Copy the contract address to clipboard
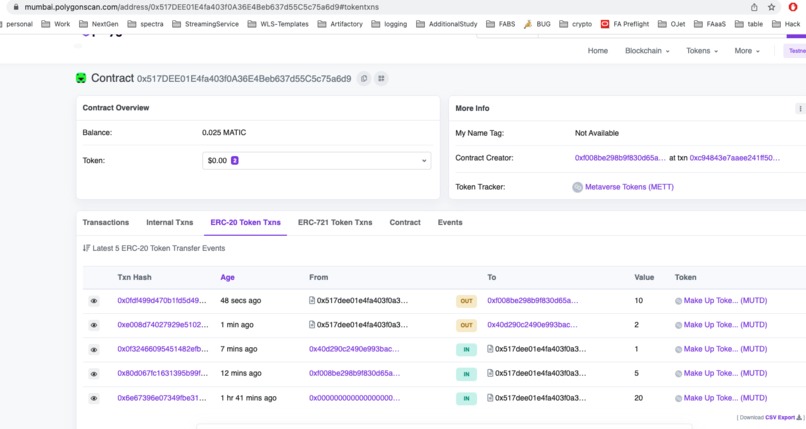Screen dimensions: 806x429 coord(364,79)
